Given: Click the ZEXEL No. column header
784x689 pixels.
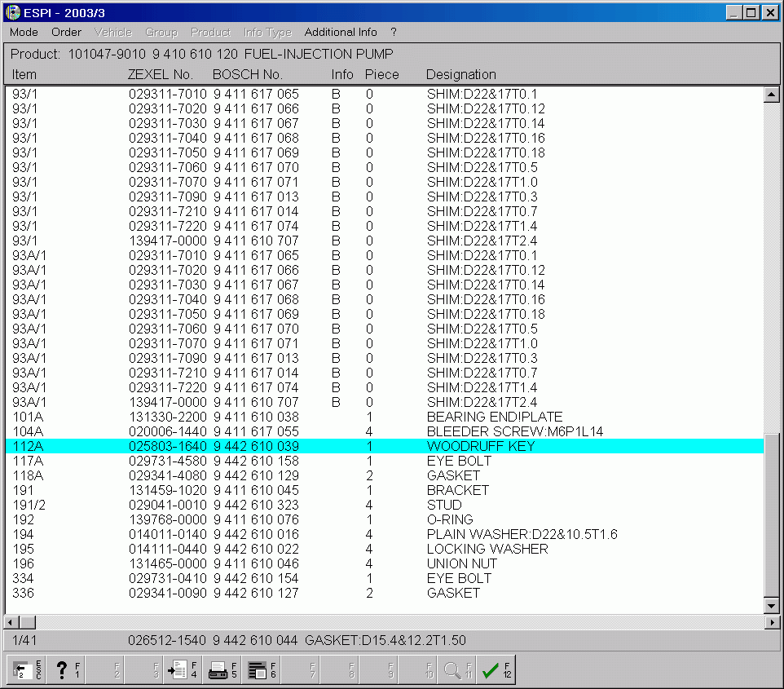Looking at the screenshot, I should click(160, 74).
